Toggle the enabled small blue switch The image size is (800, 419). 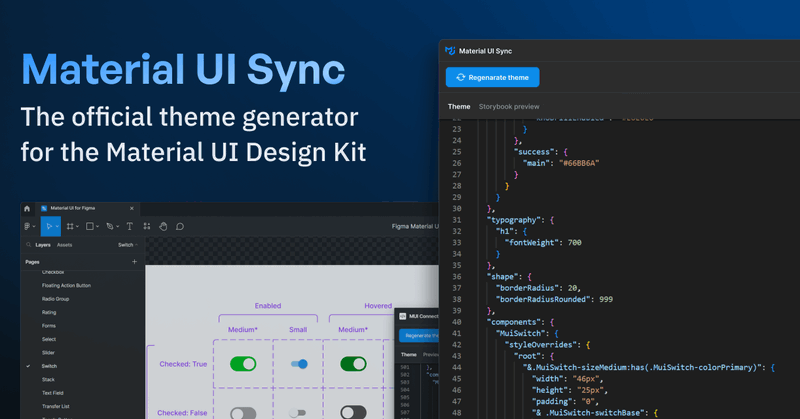tap(299, 364)
